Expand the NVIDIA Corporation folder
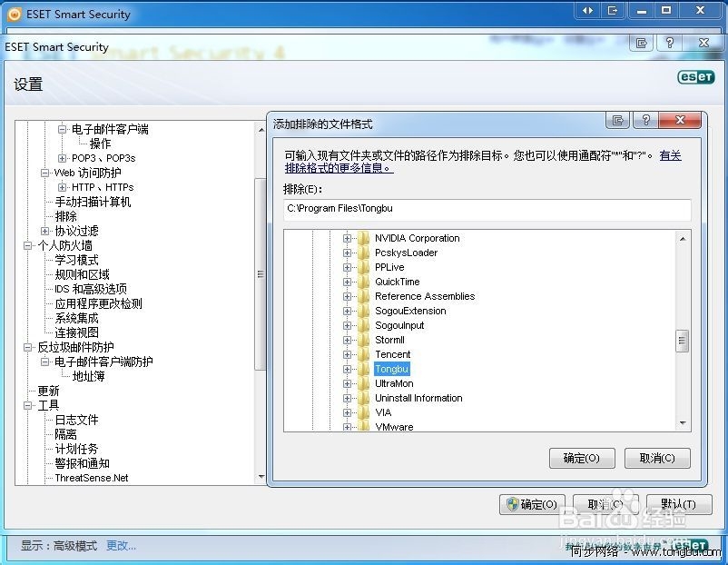 (347, 238)
